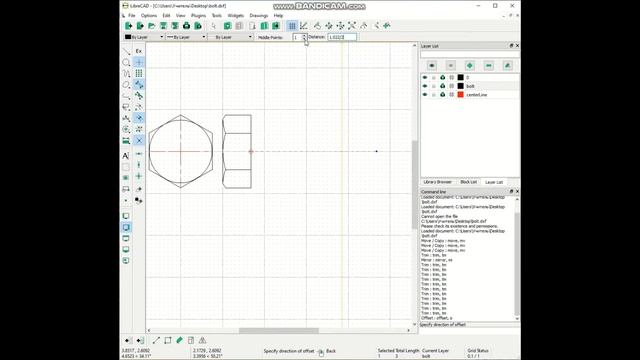This screenshot has height=360, width=640.
Task: Toggle snap to intersection (X) button
Action: [139, 140]
